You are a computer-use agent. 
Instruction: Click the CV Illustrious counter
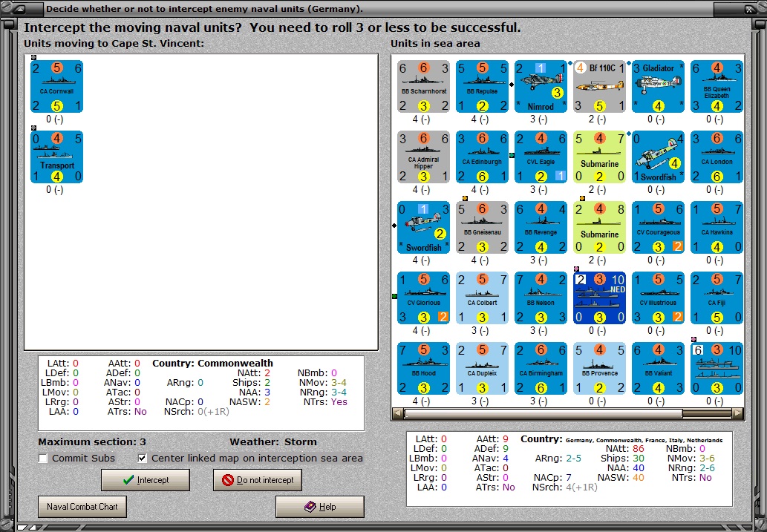click(x=659, y=298)
